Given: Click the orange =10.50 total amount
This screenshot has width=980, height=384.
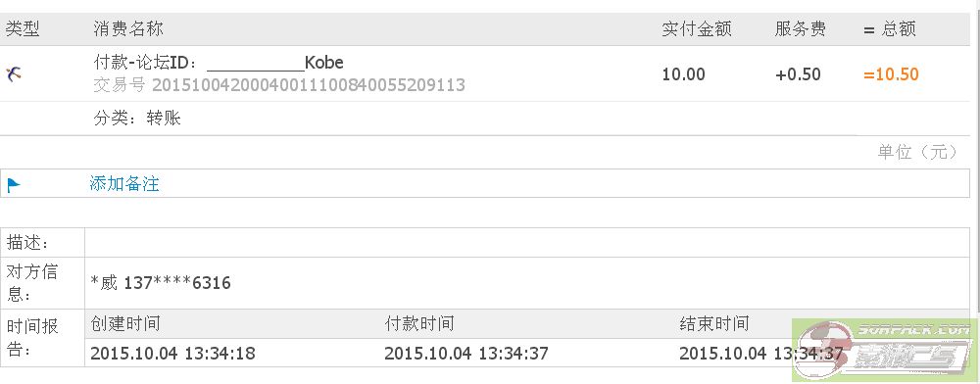Looking at the screenshot, I should point(891,74).
